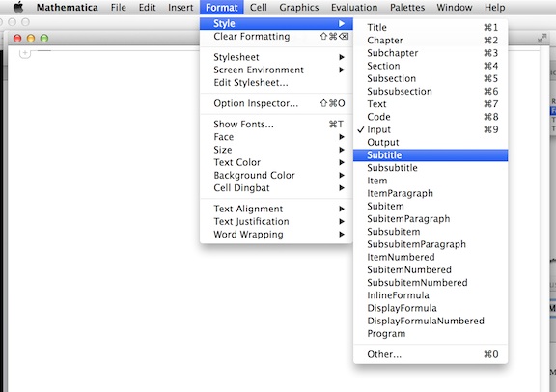Expand the Size submenu
556x392 pixels.
tap(276, 150)
